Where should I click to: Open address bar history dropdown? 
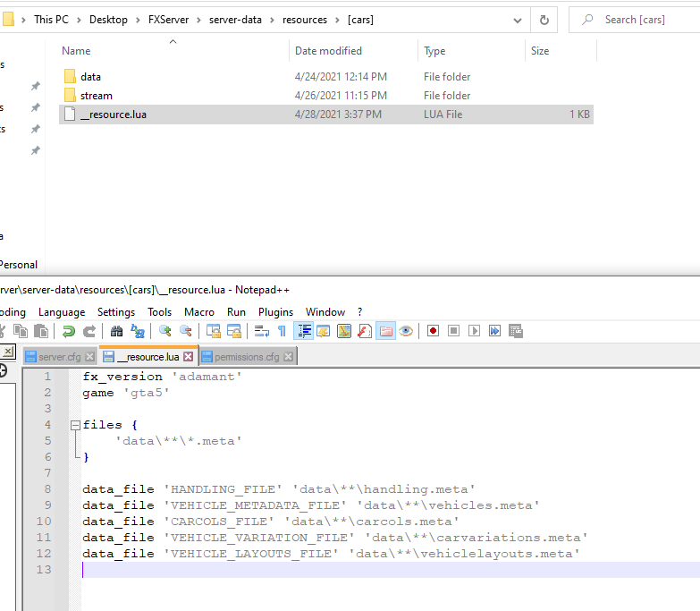518,20
